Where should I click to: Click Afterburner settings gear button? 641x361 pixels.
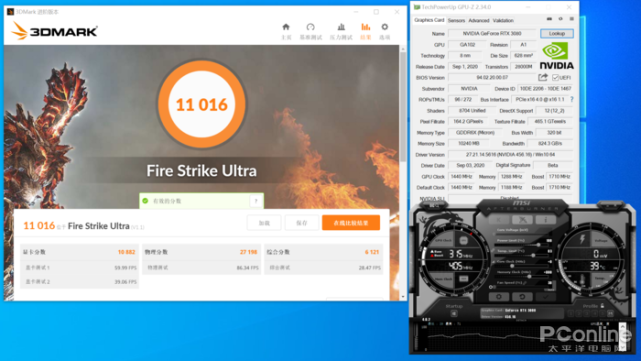click(499, 296)
